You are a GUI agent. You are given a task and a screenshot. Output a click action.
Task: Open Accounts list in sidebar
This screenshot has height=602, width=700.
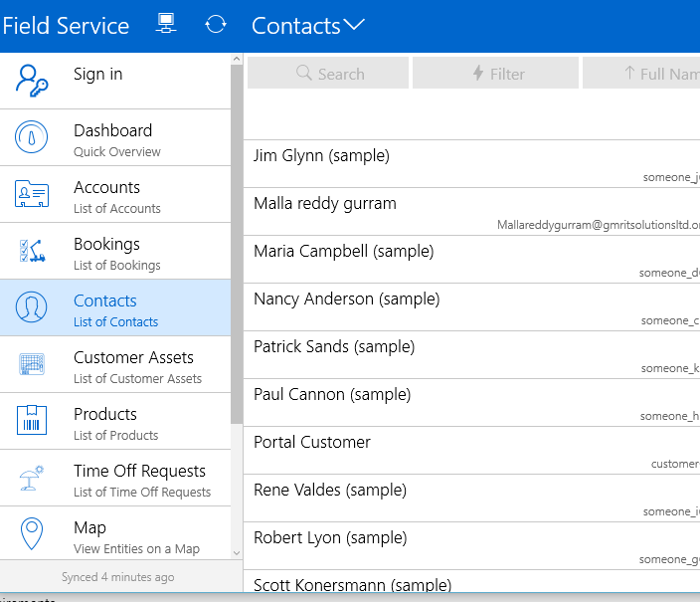(115, 194)
